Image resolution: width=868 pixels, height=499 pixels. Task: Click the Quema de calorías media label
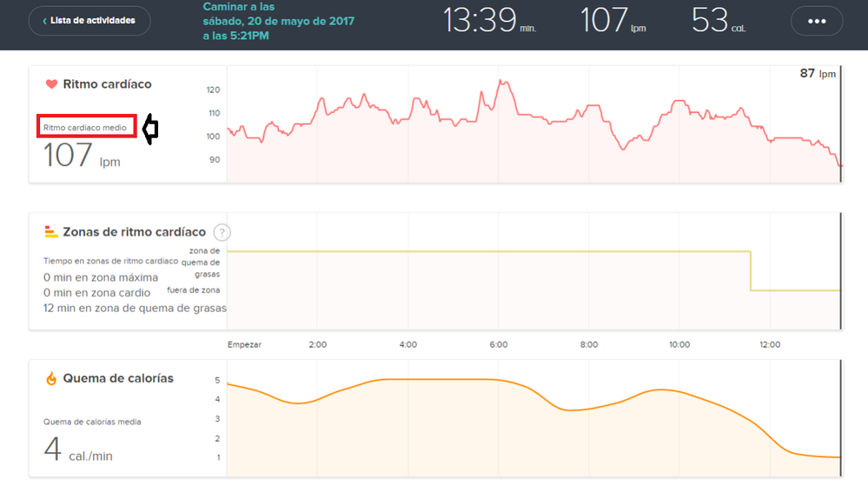[x=92, y=422]
